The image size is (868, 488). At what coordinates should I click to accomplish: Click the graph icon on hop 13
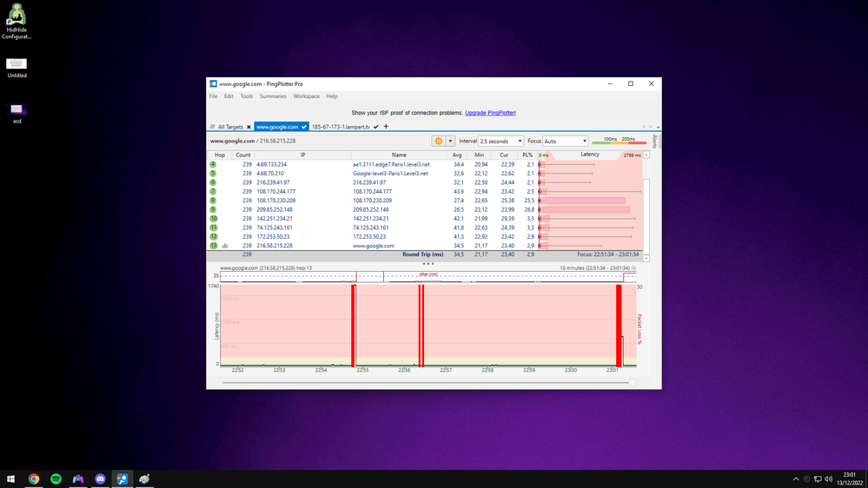pos(225,246)
